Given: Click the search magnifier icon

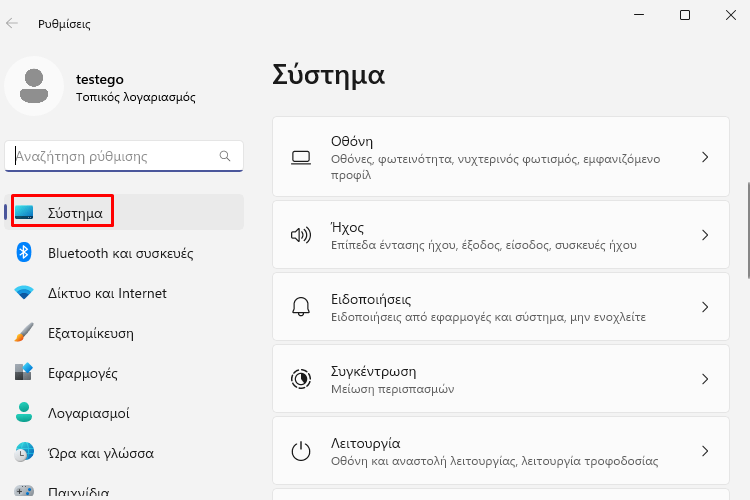Looking at the screenshot, I should click(225, 156).
